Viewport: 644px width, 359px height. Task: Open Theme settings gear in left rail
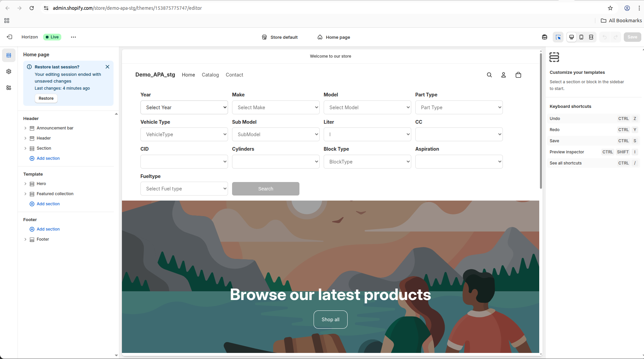point(9,71)
